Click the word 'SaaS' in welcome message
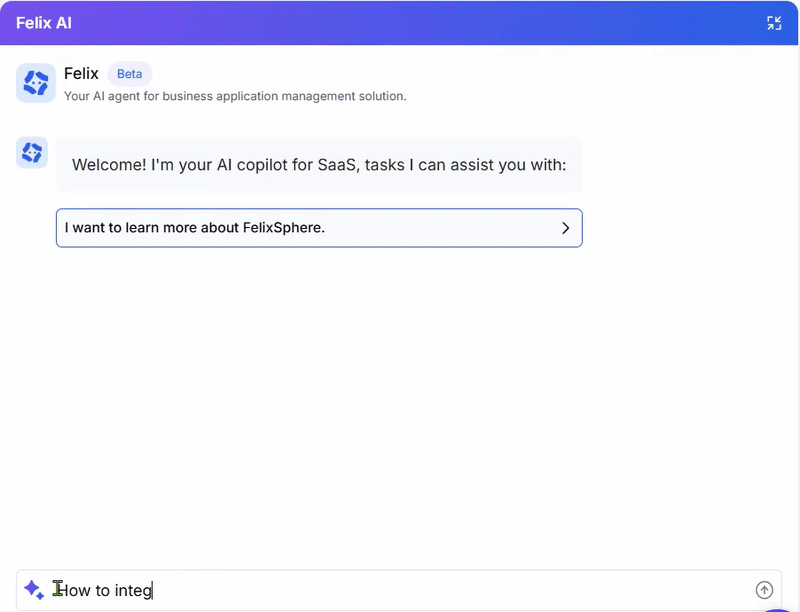Screen dimensions: 800x612 [x=338, y=165]
